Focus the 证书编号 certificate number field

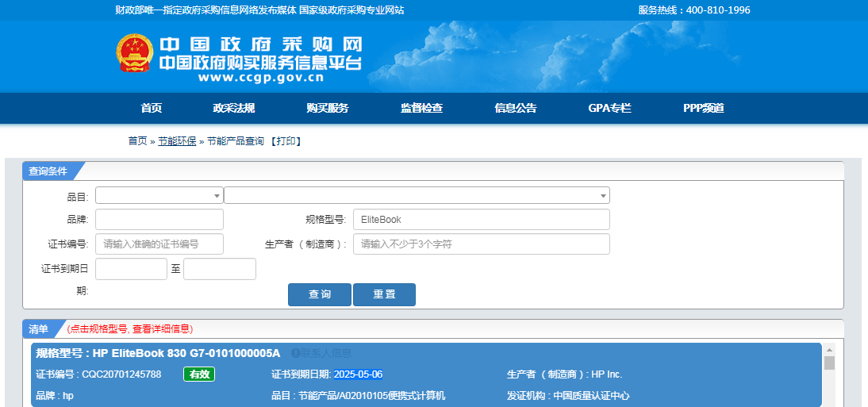tap(159, 244)
